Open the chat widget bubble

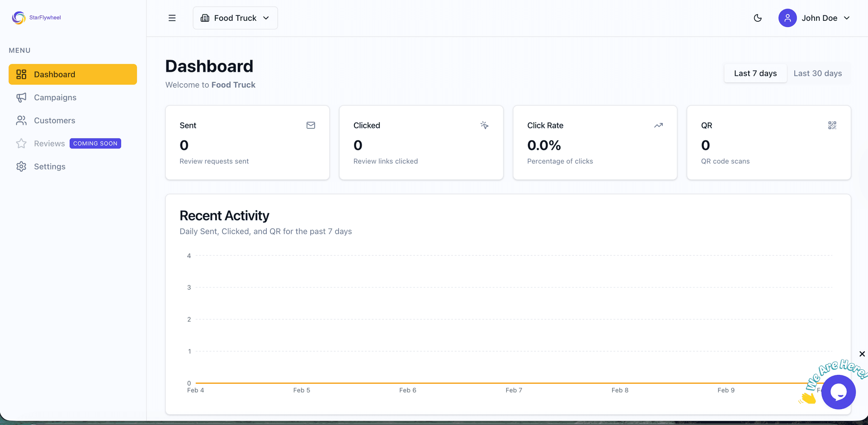coord(839,392)
